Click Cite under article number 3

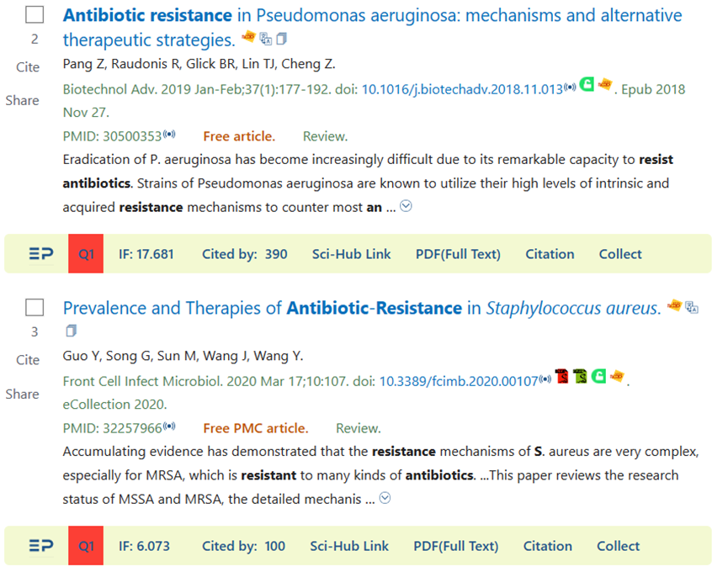(x=28, y=360)
